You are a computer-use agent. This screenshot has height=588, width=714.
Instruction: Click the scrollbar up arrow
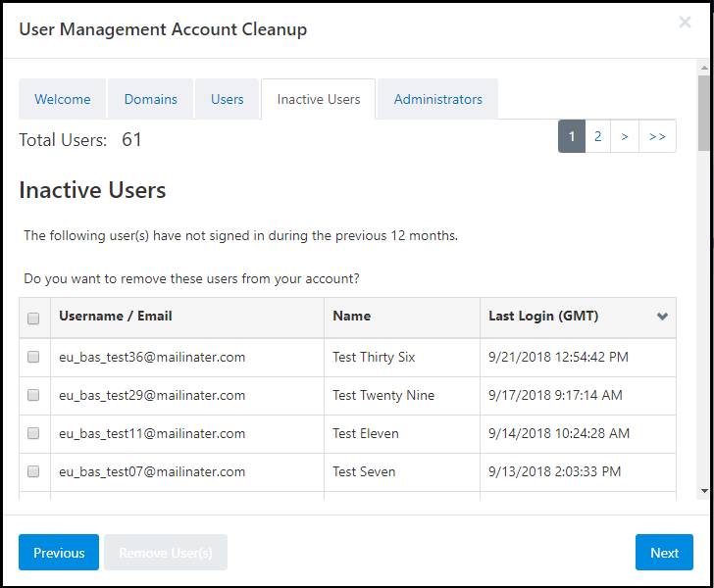(704, 68)
